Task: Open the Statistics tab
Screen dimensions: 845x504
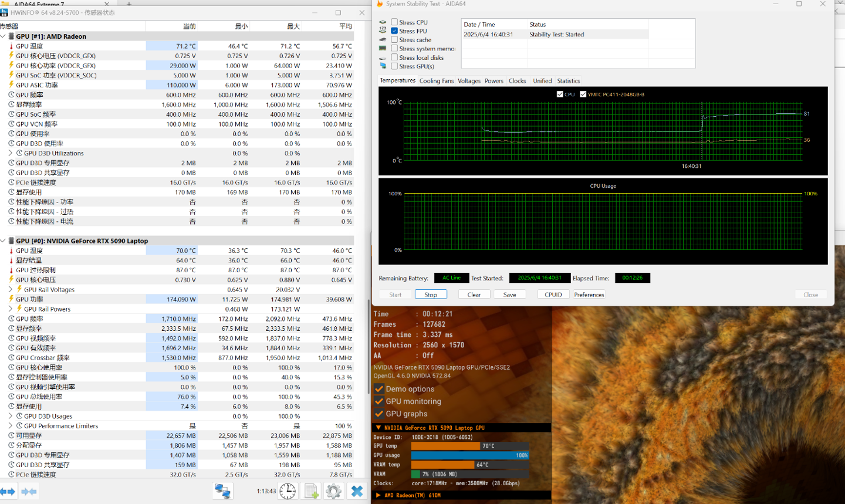Action: tap(568, 81)
